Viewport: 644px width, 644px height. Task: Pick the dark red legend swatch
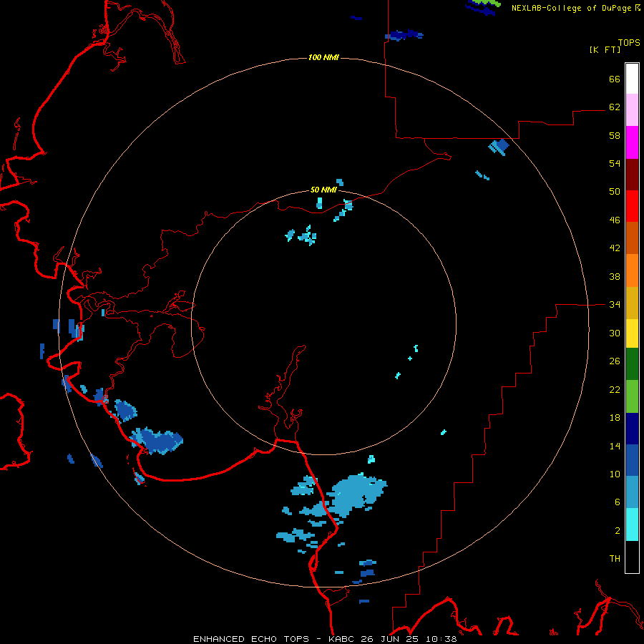pyautogui.click(x=632, y=175)
